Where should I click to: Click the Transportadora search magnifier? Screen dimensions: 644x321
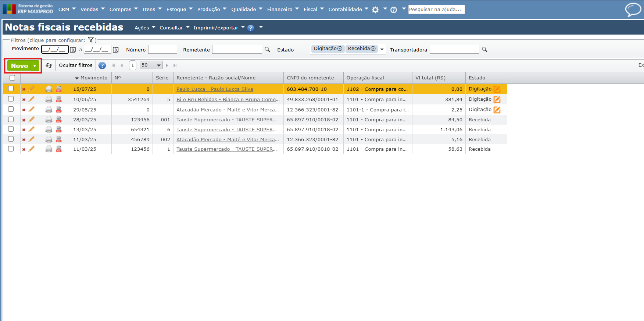click(x=484, y=49)
